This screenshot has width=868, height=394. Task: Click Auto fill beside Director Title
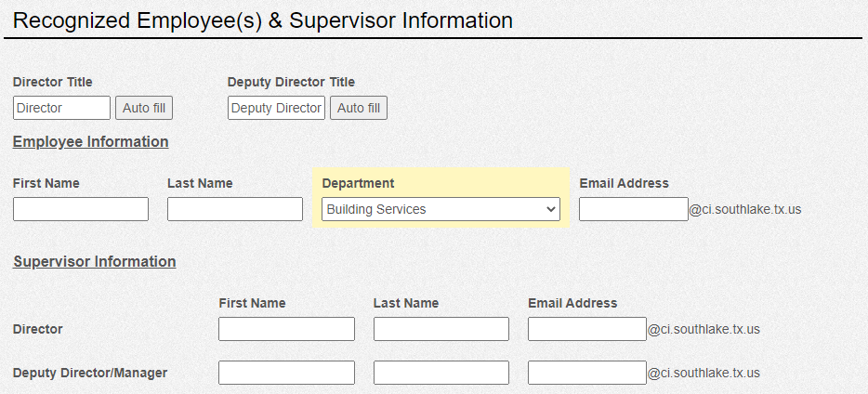pyautogui.click(x=144, y=108)
